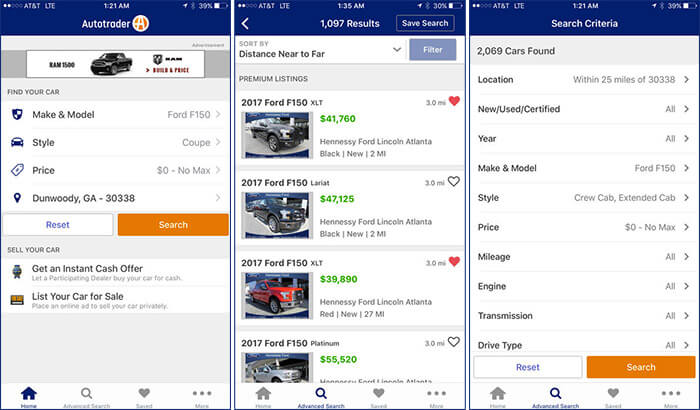This screenshot has height=410, width=700.
Task: Expand Style Crew Cab, Extended Cab row
Action: click(583, 197)
